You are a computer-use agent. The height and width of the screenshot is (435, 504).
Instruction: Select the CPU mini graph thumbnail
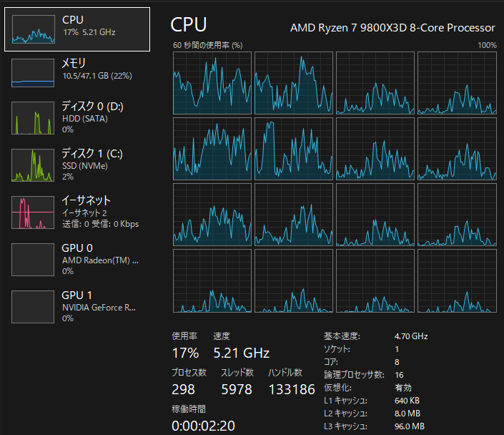(33, 29)
